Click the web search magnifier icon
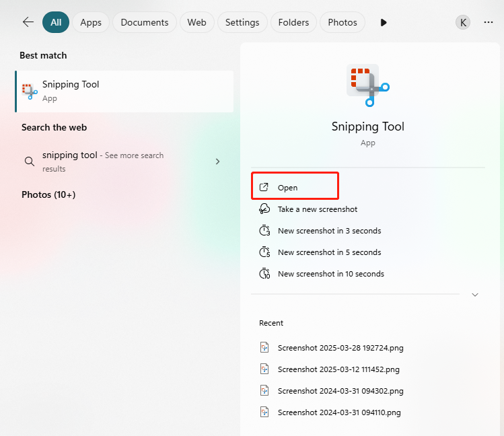The image size is (504, 436). (30, 161)
